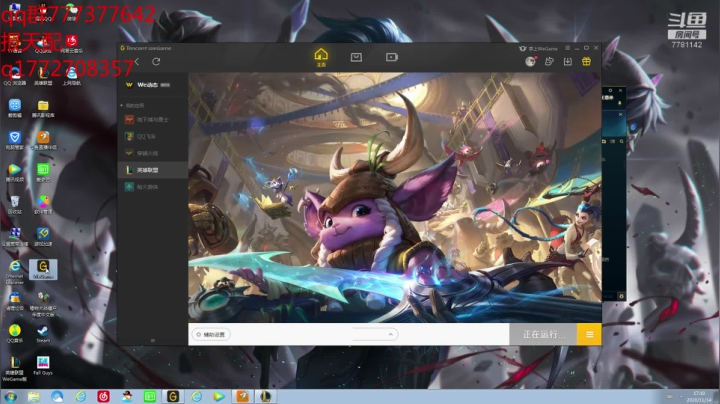
Task: Click the taskbar clock
Action: 698,397
